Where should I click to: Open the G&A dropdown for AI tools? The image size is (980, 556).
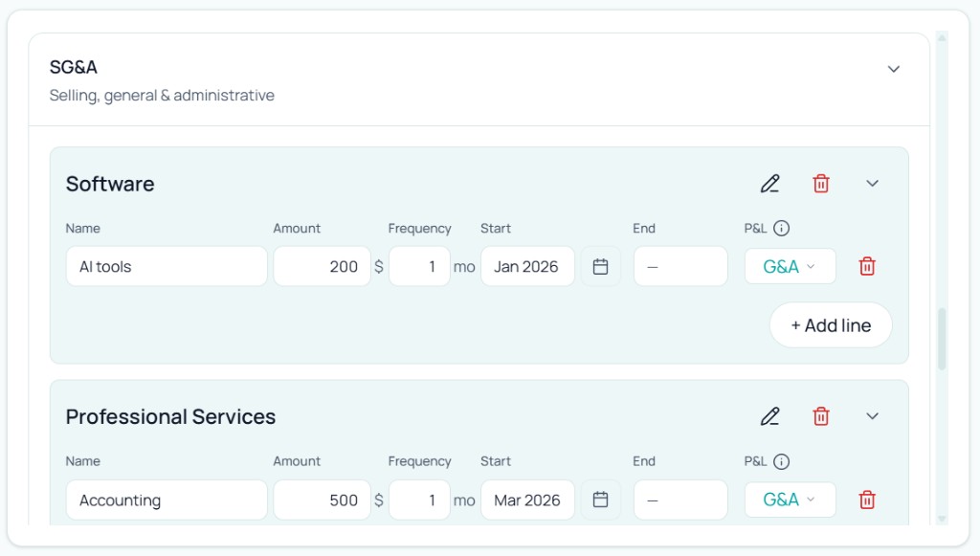tap(790, 266)
